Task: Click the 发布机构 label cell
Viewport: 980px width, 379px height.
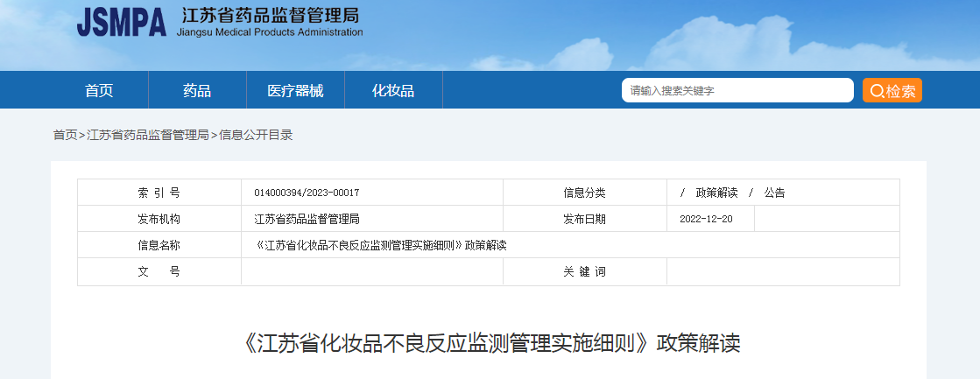Action: [159, 219]
